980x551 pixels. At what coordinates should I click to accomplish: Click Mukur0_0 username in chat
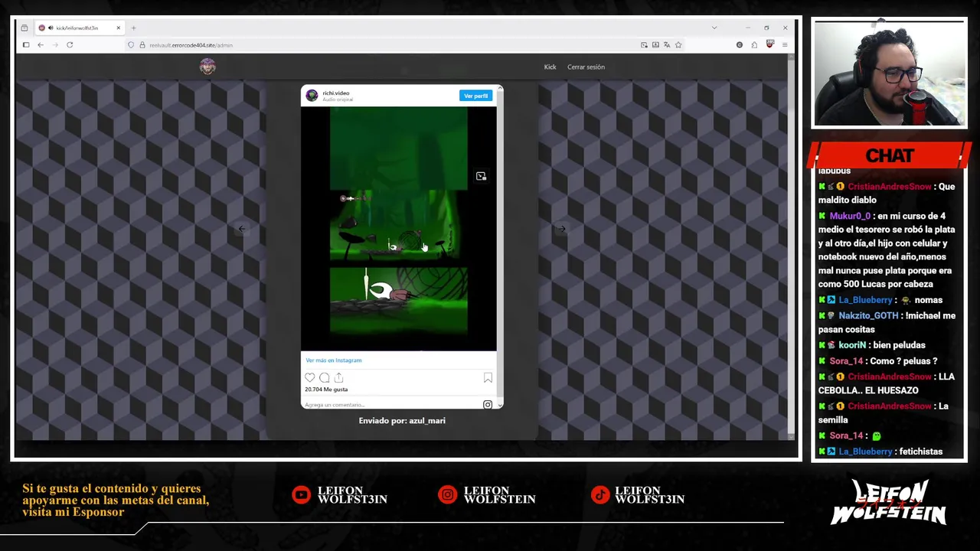(849, 216)
